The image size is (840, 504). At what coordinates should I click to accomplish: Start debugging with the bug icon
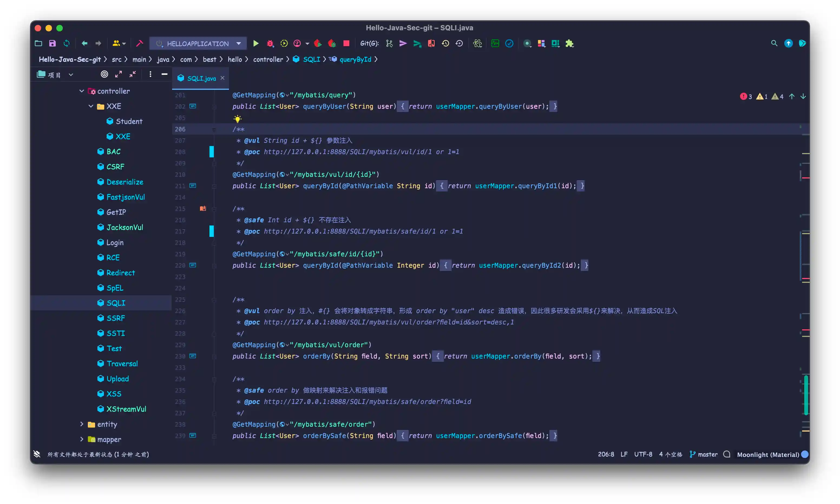(270, 43)
